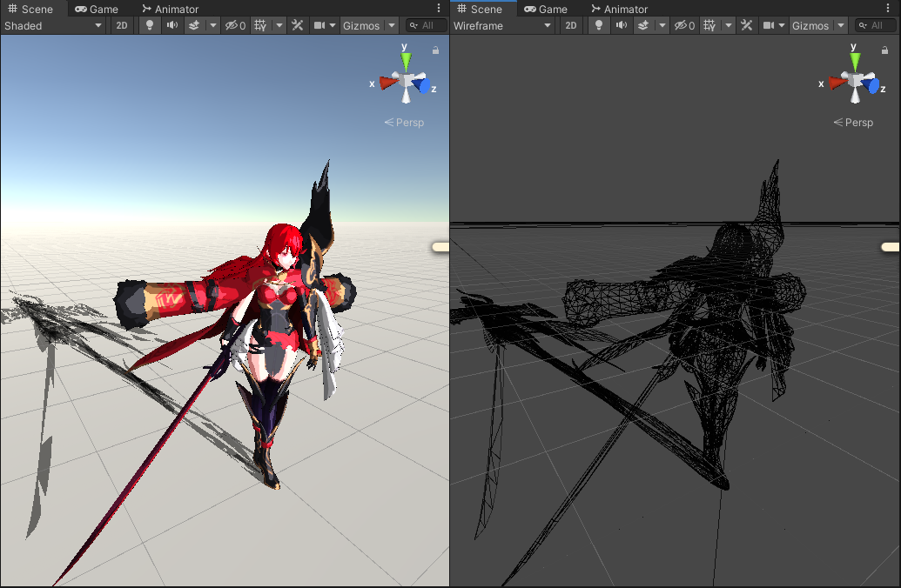Click blue Z axis cone in Shaded view
Image resolution: width=901 pixels, height=588 pixels.
pyautogui.click(x=422, y=85)
